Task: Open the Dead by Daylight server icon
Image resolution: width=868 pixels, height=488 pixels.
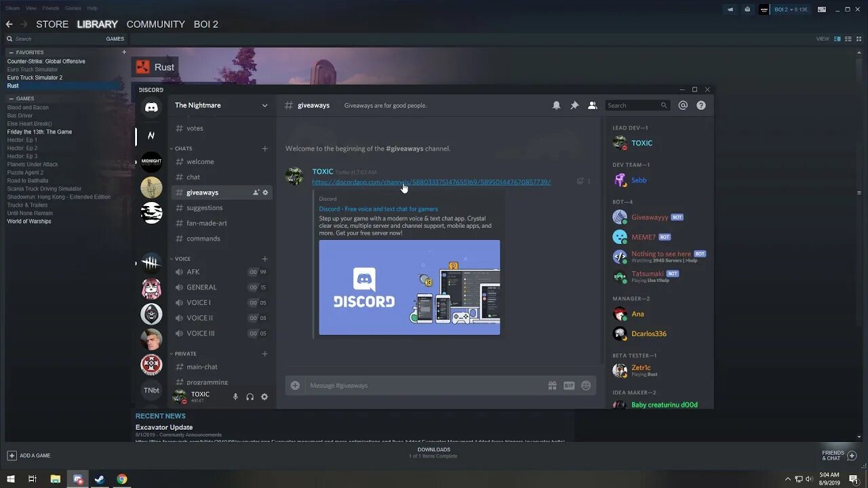Action: tap(151, 263)
